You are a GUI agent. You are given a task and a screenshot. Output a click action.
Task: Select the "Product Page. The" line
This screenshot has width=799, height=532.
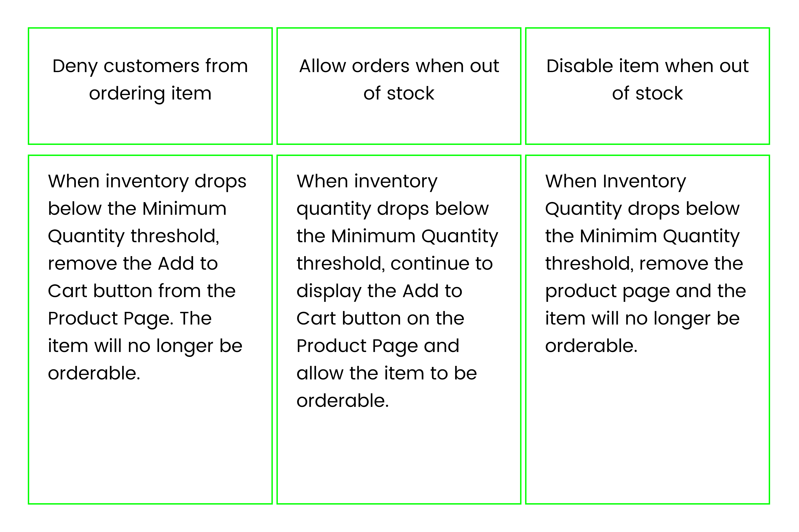tap(130, 319)
